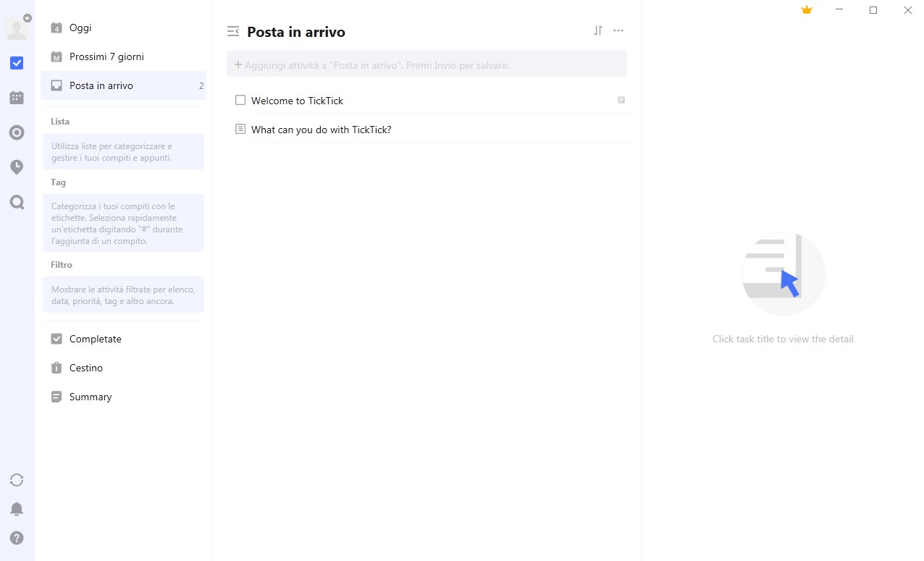Viewport: 924px width, 561px height.
Task: Open the Completate list
Action: (x=123, y=339)
